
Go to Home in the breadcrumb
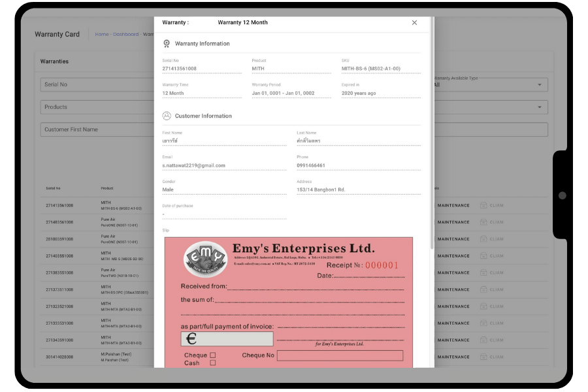coord(102,35)
